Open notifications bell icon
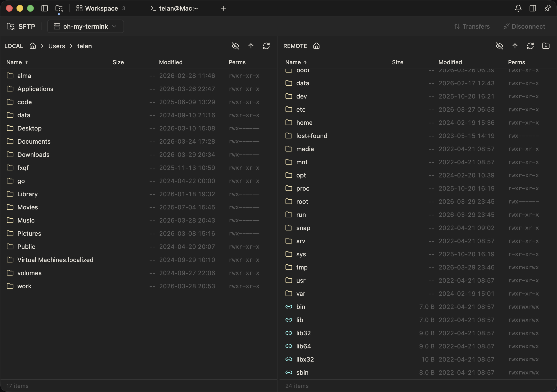Viewport: 557px width, 392px height. tap(518, 9)
